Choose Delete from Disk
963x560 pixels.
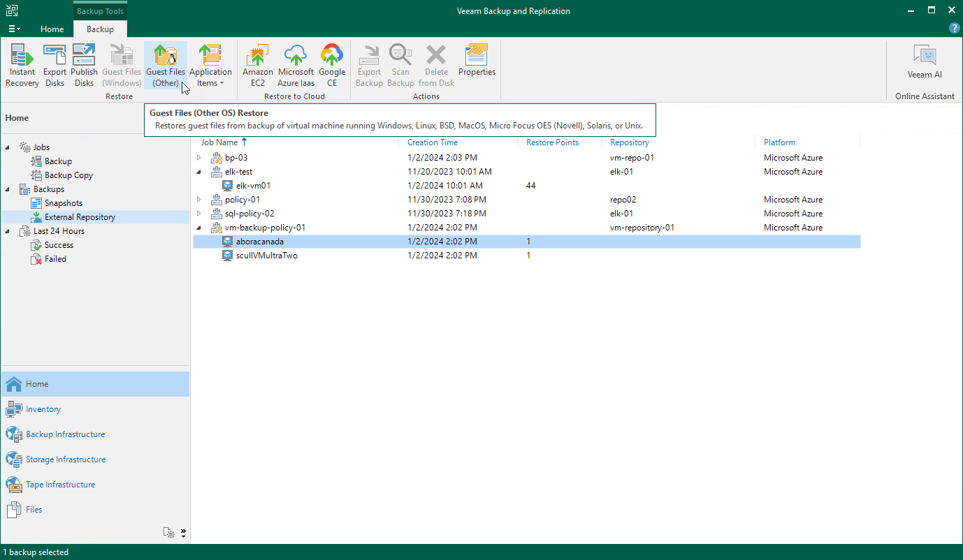pos(436,66)
